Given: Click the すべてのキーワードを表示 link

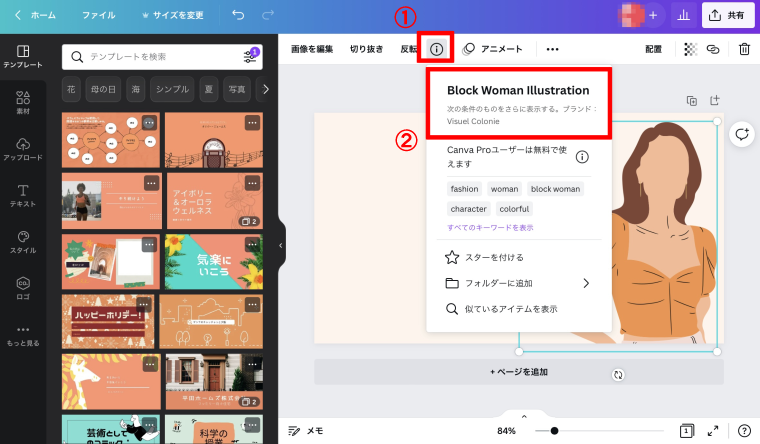Looking at the screenshot, I should point(490,228).
